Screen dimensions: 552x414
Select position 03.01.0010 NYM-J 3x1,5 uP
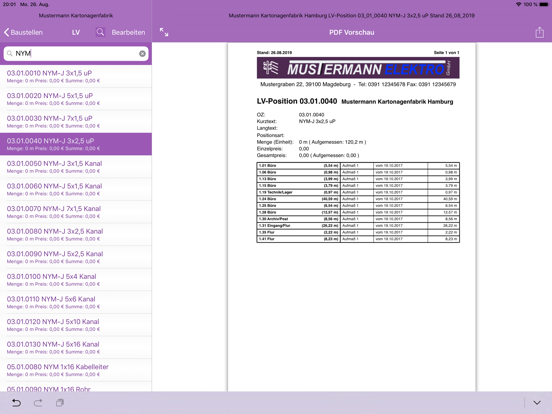click(x=76, y=76)
